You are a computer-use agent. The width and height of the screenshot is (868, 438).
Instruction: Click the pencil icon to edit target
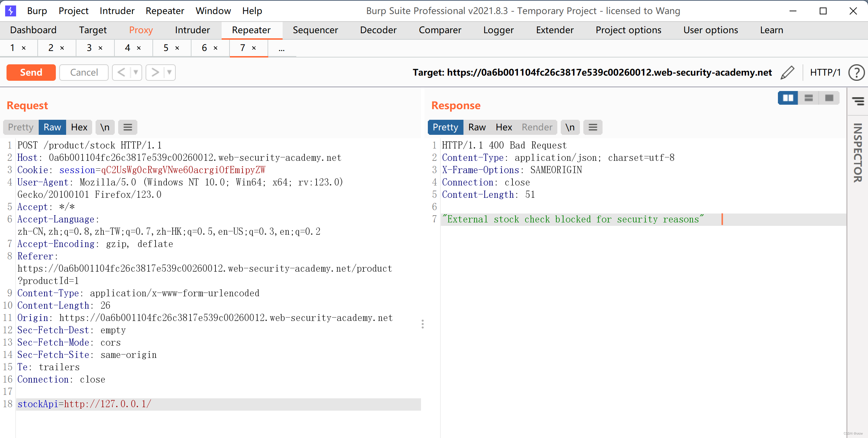click(x=787, y=73)
